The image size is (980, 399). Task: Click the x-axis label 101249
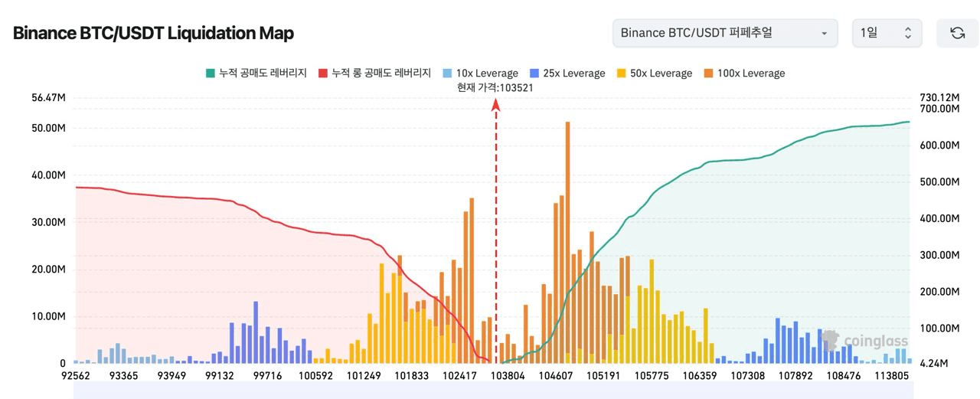[364, 376]
